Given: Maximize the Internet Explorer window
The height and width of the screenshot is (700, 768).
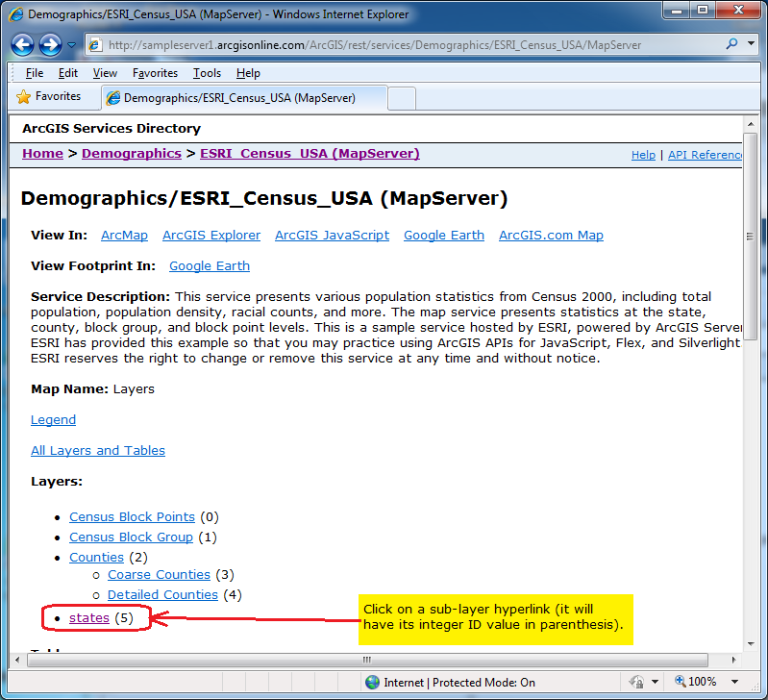Looking at the screenshot, I should click(703, 11).
